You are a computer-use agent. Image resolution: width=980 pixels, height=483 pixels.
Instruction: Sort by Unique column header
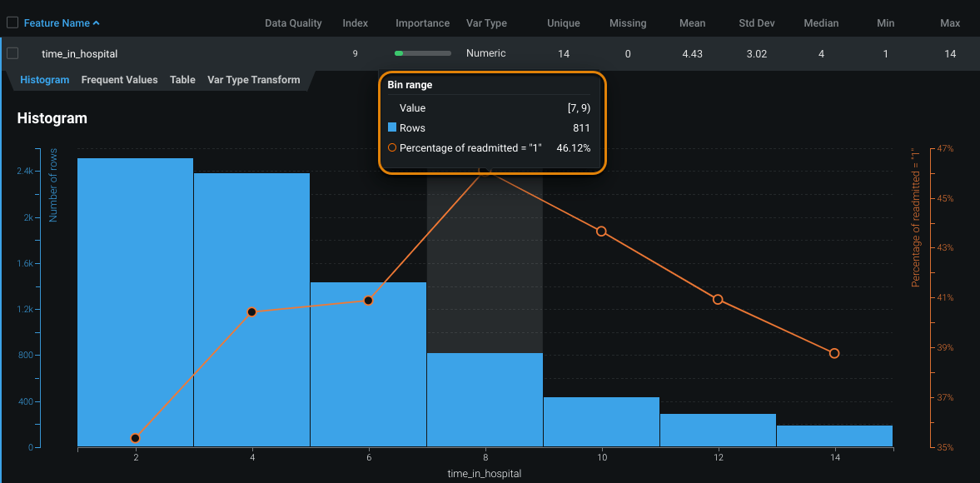[x=563, y=23]
